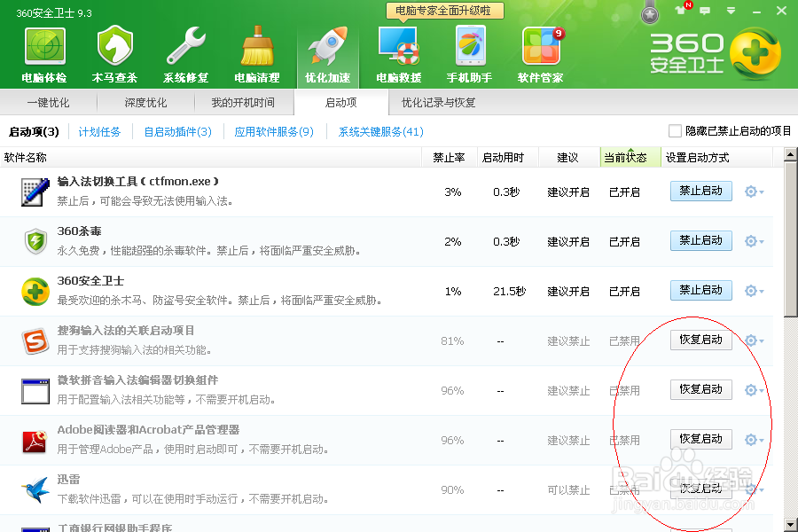Select 输入法切换工具 ctfmon.exe name
The width and height of the screenshot is (798, 532).
click(138, 182)
